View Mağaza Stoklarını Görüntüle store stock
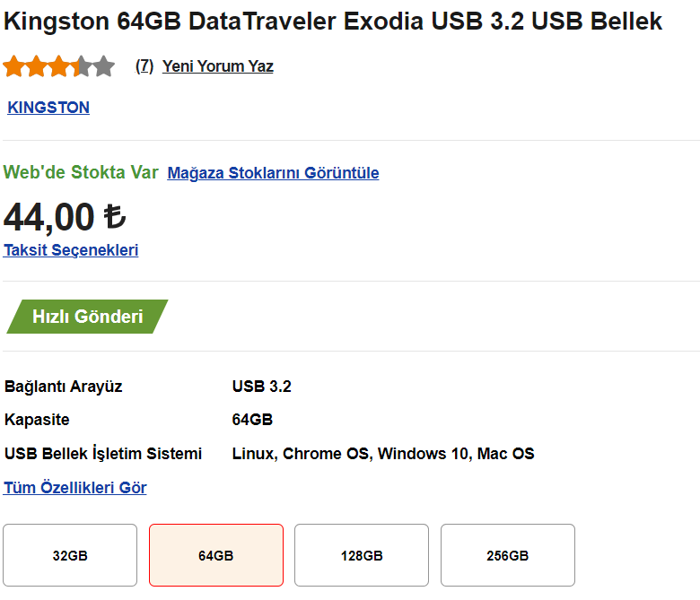 pos(273,172)
